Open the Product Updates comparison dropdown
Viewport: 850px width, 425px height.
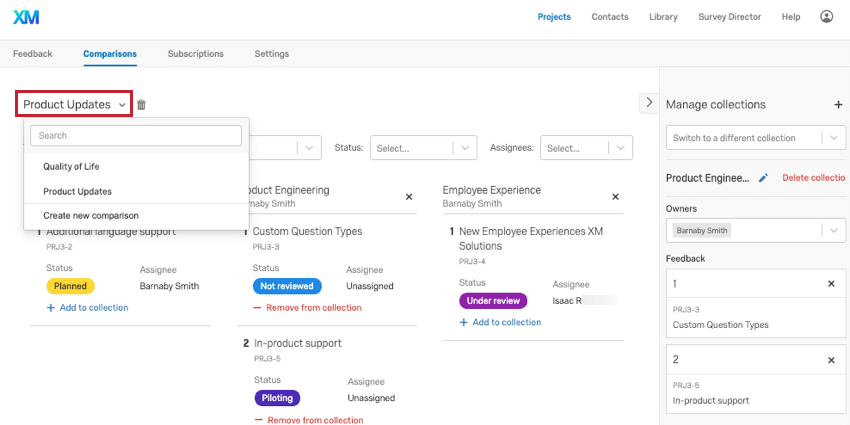75,104
